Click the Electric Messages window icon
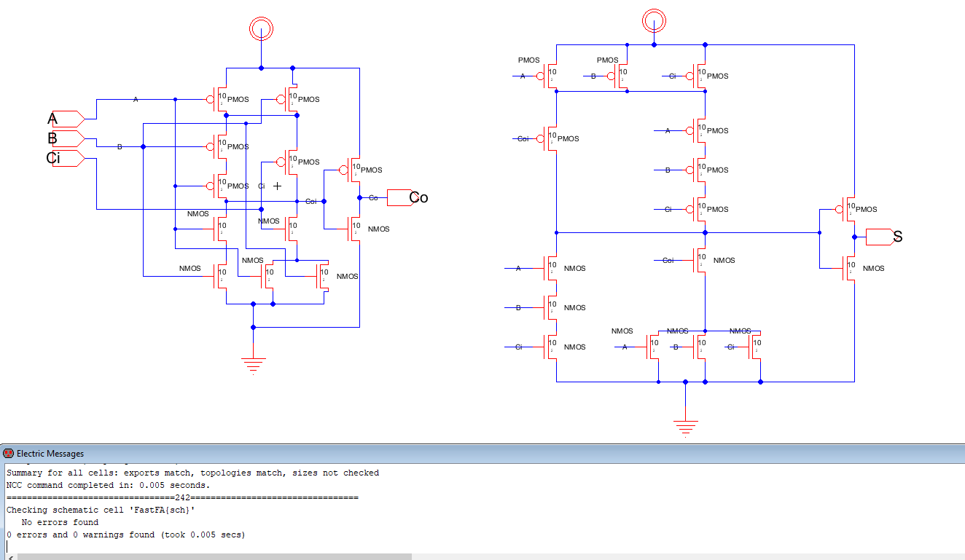The image size is (965, 560). tap(9, 454)
